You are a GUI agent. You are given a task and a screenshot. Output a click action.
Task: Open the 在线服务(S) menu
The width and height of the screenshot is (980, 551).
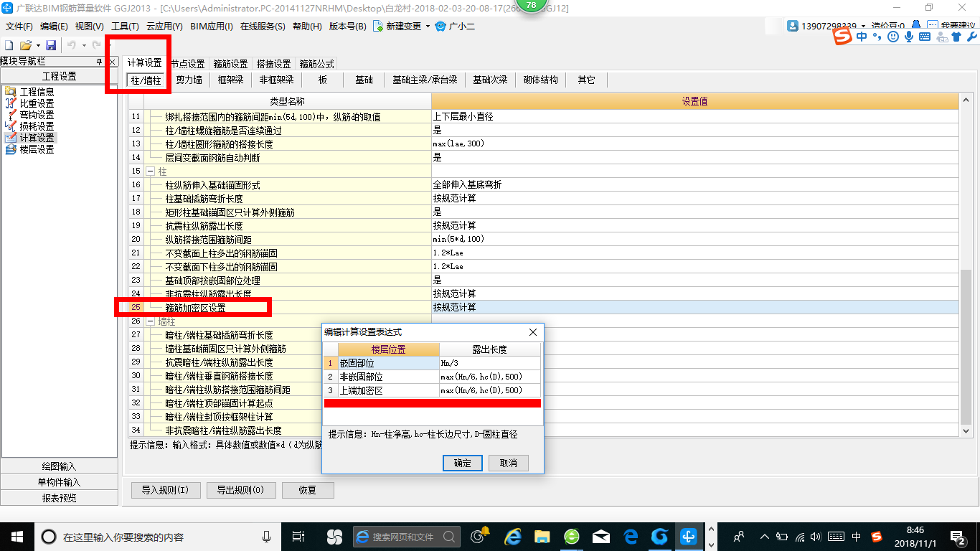(263, 27)
